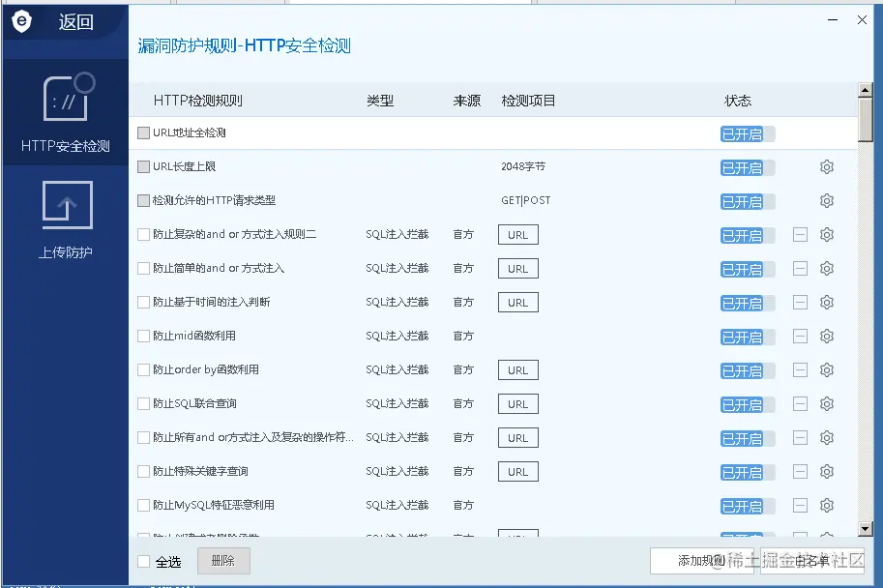Open settings gear for 防止特殊关键字查询

(x=827, y=471)
